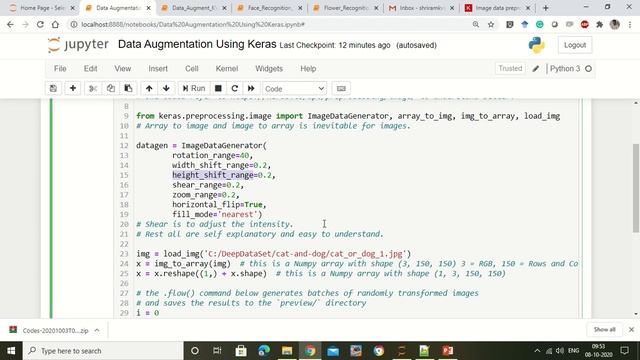Click the highlighted height_shift_range text
Viewport: 640px width, 360px height.
click(x=213, y=175)
